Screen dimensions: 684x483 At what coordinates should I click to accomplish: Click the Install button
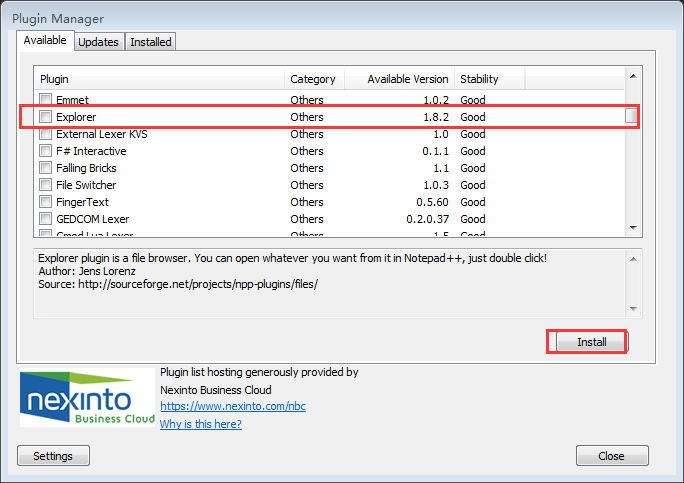pos(592,342)
